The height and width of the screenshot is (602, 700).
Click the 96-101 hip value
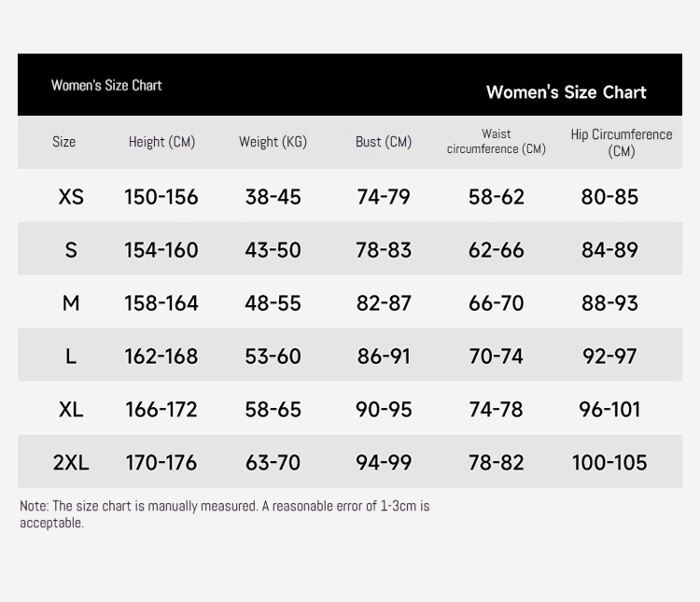coord(609,409)
